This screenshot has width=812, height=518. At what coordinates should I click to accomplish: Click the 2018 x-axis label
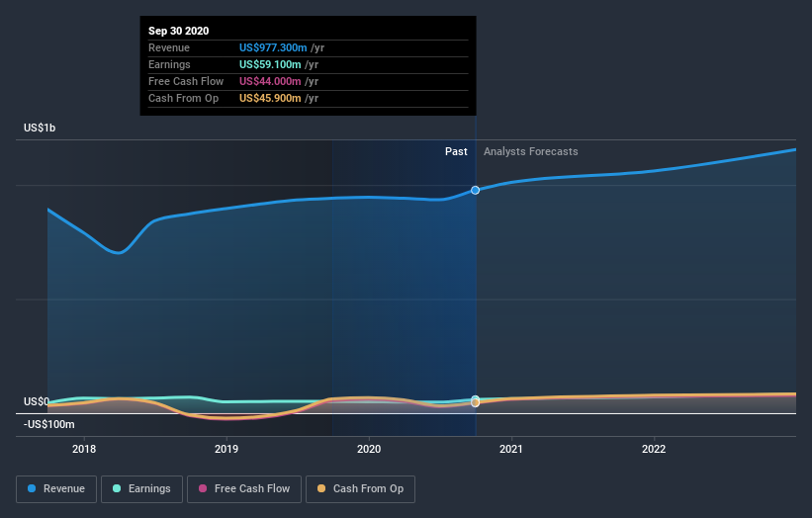[84, 449]
